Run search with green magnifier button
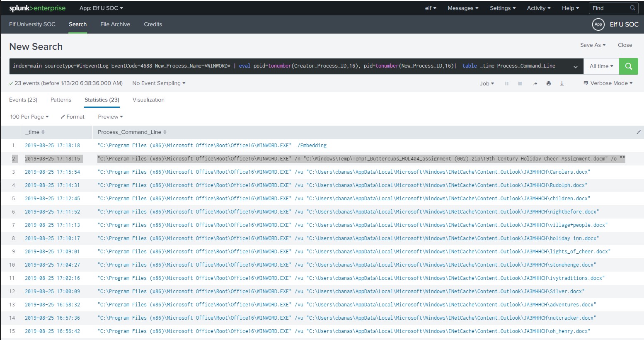644x340 pixels. pyautogui.click(x=628, y=66)
